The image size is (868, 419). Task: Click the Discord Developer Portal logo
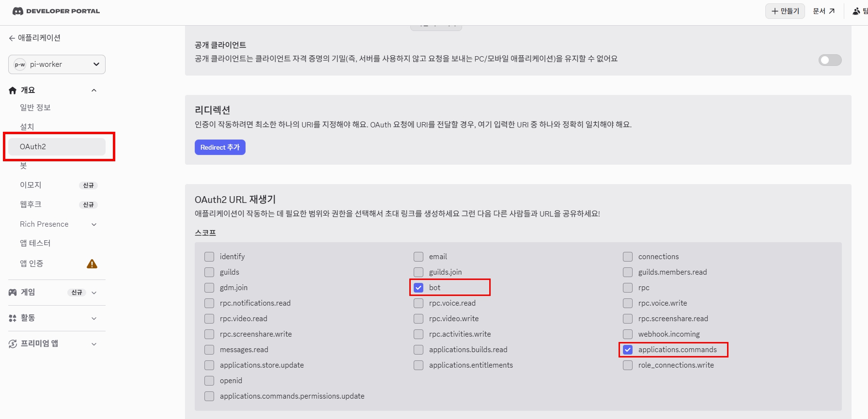click(56, 11)
